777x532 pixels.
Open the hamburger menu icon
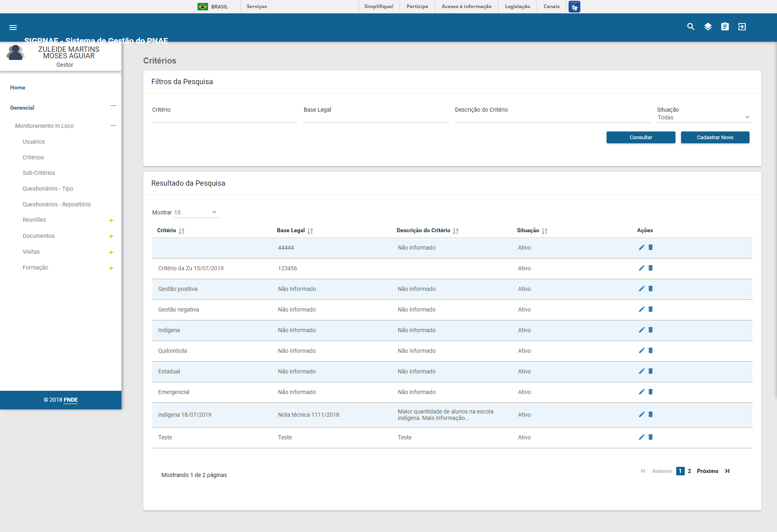pyautogui.click(x=13, y=28)
